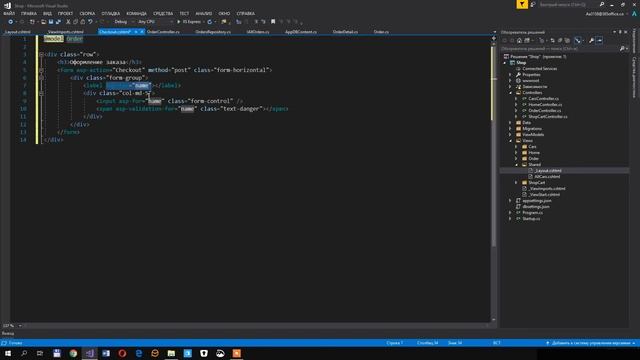This screenshot has width=640, height=360.
Task: Collapse the Views folder in Solution Explorer
Action: coord(510,141)
